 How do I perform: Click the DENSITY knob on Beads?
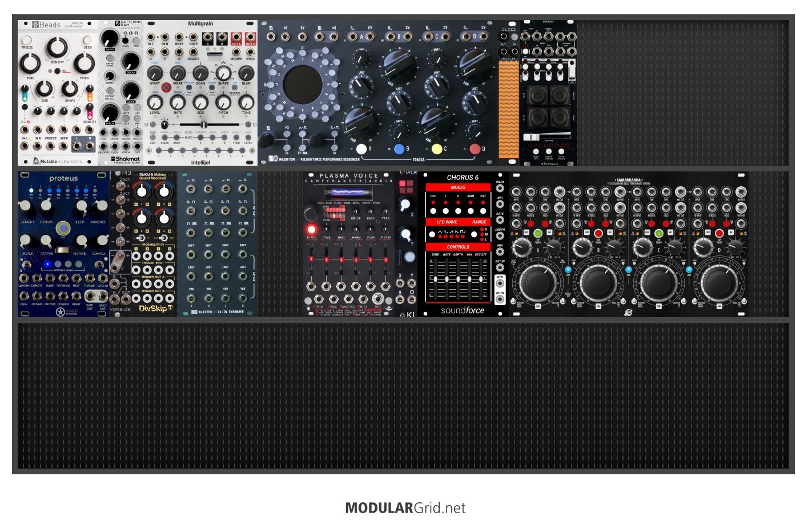pos(57,48)
